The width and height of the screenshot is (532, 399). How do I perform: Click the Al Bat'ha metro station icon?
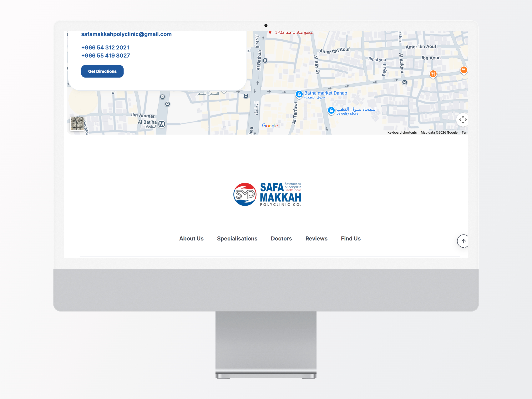pos(162,124)
